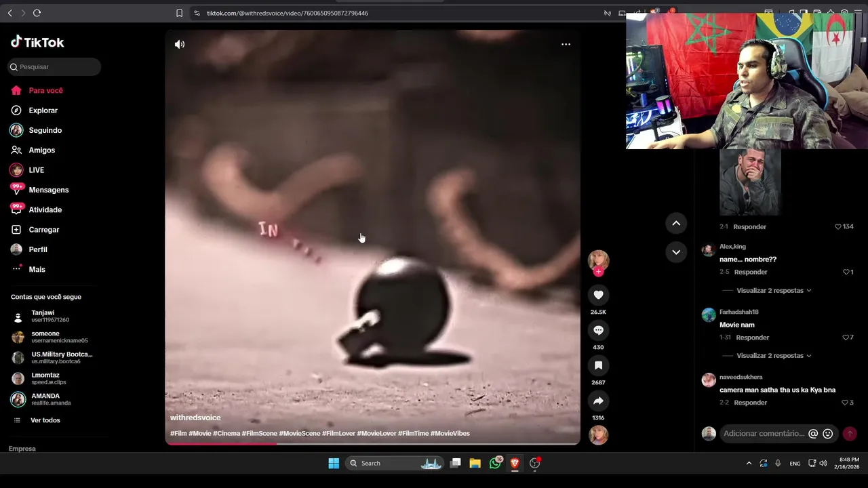The height and width of the screenshot is (488, 868).
Task: Follow creator with the pink plus badge
Action: click(x=598, y=272)
